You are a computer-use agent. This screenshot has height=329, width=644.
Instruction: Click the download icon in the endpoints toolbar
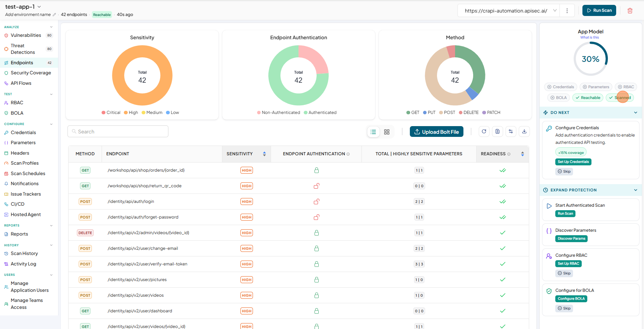[524, 132]
